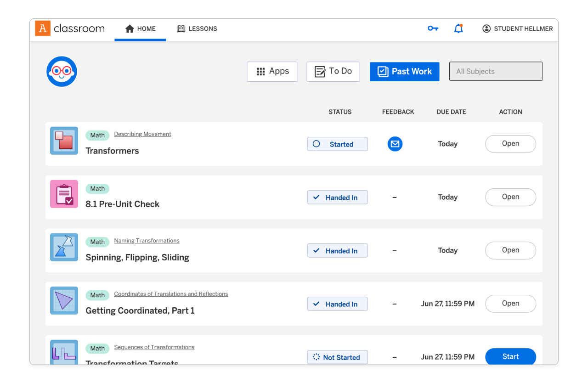
Task: Switch to the Home tab
Action: pyautogui.click(x=140, y=28)
